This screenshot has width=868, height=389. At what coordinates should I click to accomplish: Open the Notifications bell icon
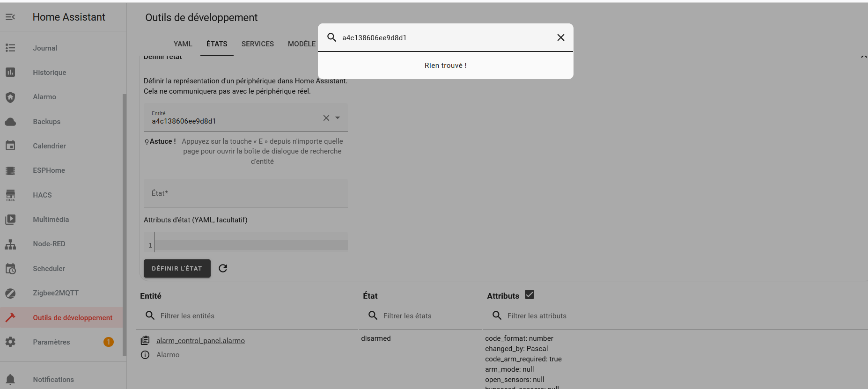(10, 380)
